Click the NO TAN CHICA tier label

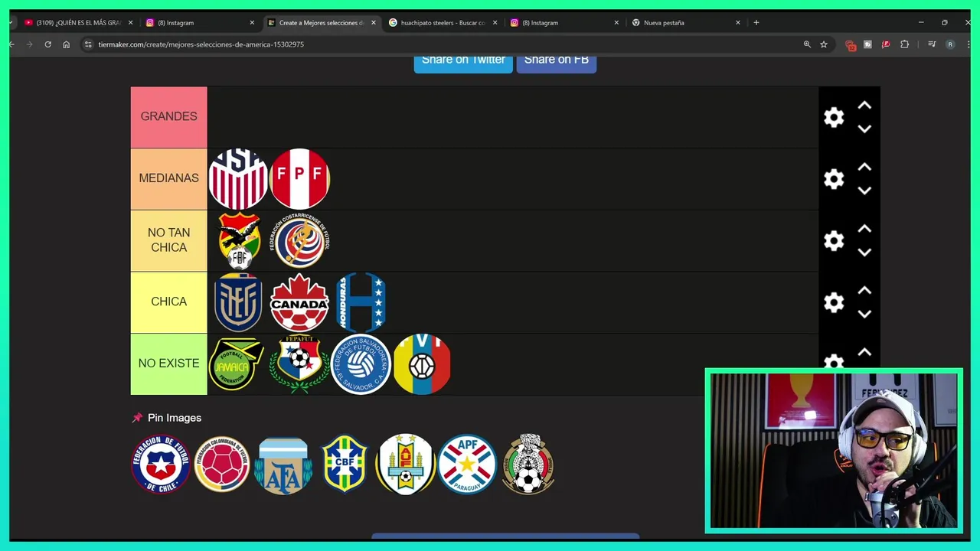coord(168,240)
